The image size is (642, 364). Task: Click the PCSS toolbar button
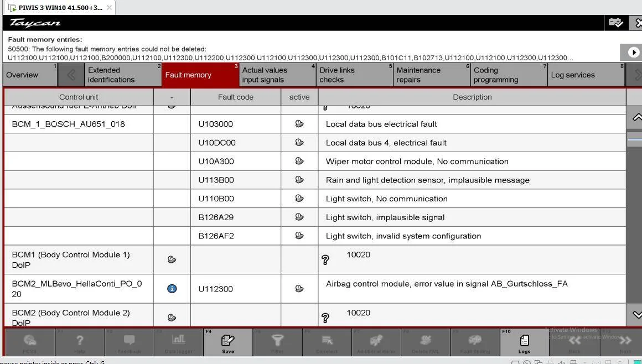(29, 342)
